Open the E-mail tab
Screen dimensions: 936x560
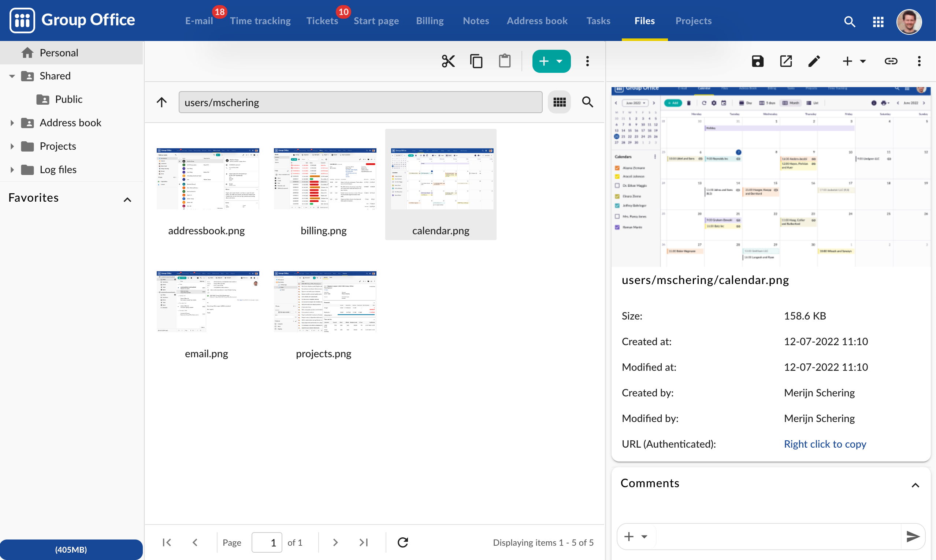[x=198, y=21]
